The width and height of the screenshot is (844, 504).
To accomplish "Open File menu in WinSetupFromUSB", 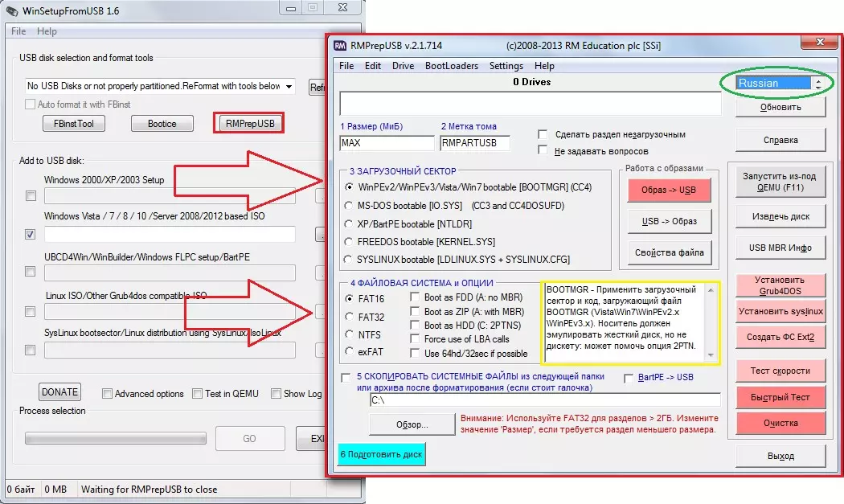I will [x=18, y=31].
